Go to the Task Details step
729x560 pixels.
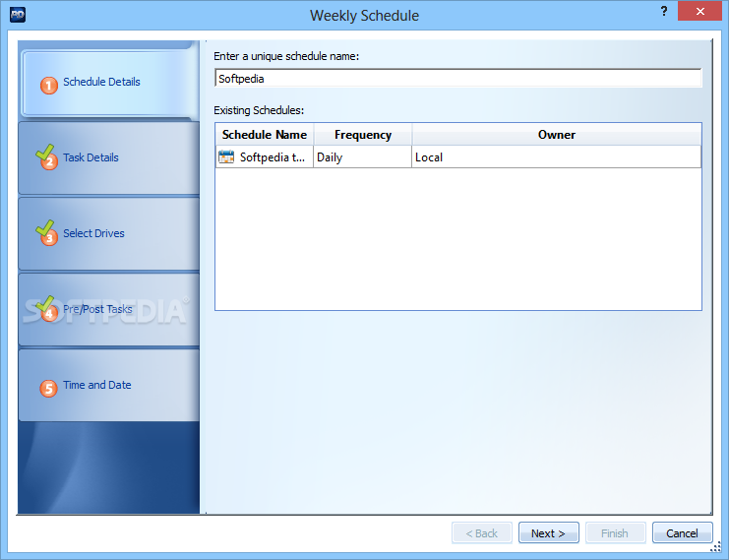pos(109,157)
